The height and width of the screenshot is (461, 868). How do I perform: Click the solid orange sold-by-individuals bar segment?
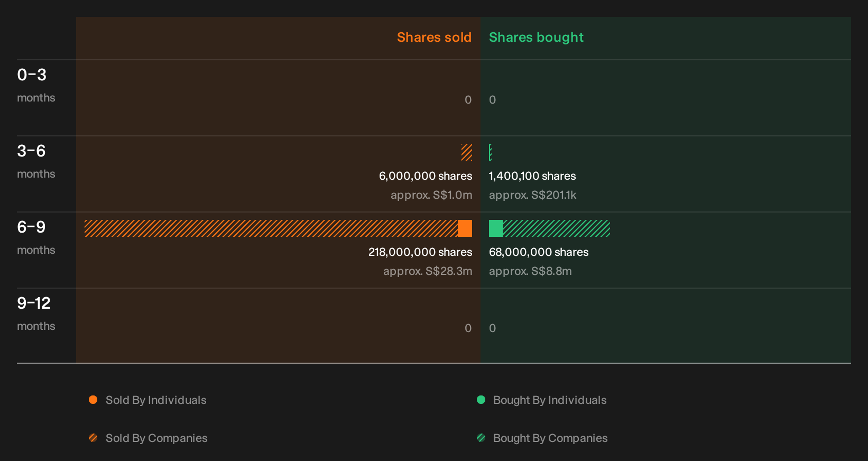tap(465, 228)
